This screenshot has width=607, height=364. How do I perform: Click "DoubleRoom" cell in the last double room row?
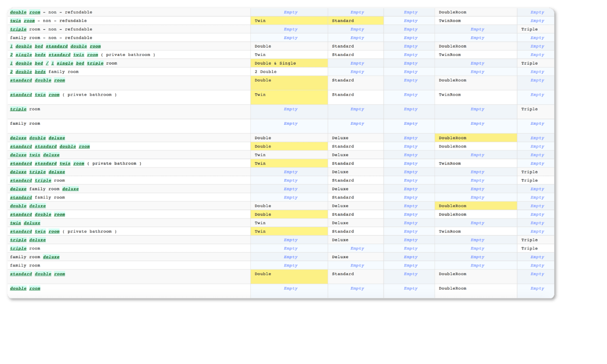(x=475, y=291)
